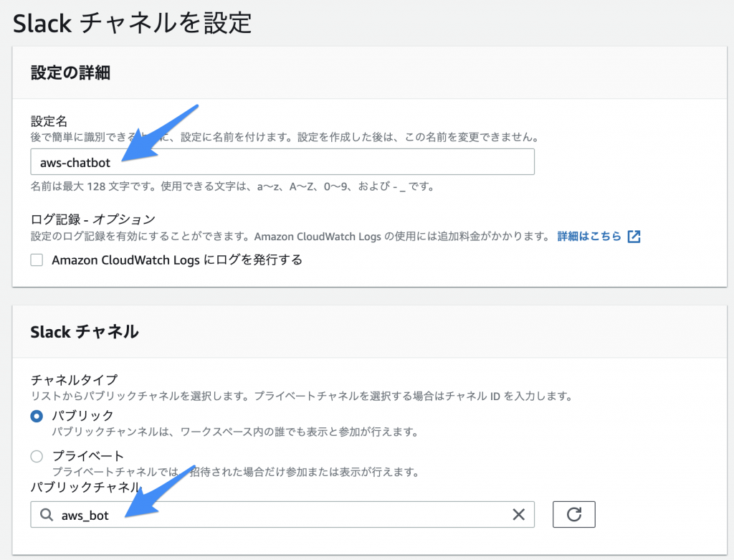
Task: Refresh the public channel list
Action: click(x=574, y=515)
